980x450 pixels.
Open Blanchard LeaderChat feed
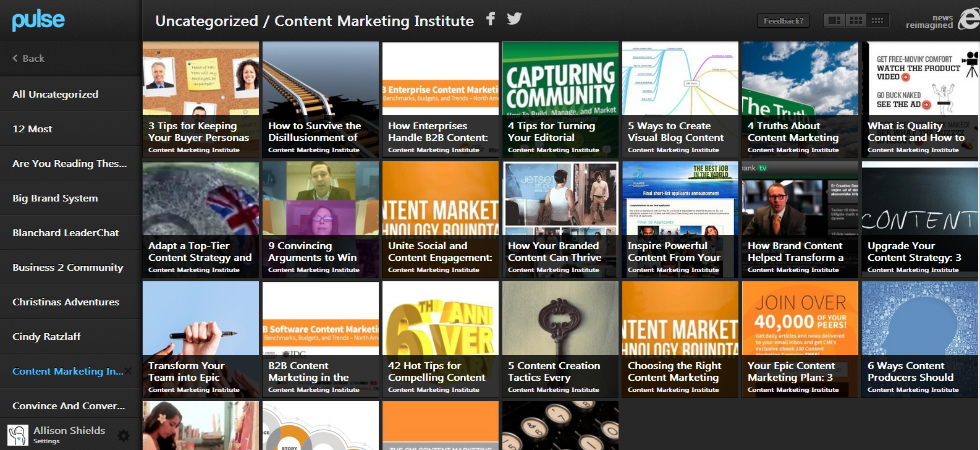tap(65, 232)
